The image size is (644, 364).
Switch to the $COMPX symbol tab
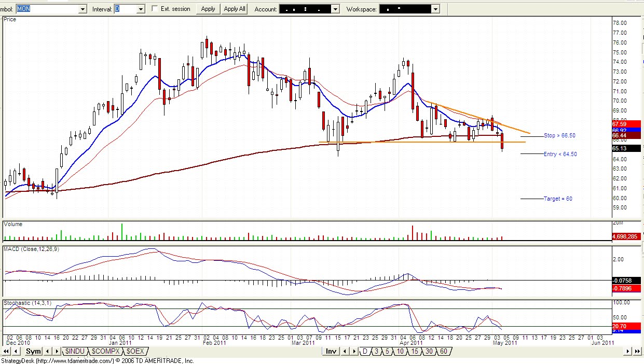[x=105, y=351]
